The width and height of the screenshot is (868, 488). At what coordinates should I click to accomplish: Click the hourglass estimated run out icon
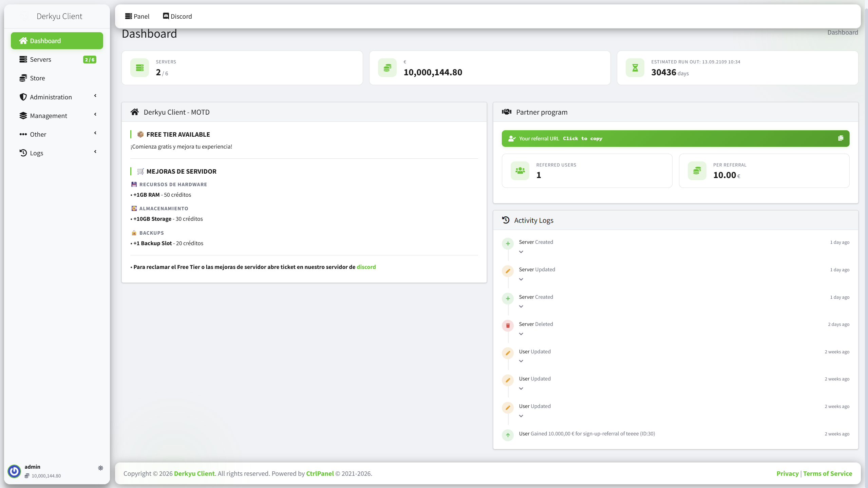[x=635, y=68]
